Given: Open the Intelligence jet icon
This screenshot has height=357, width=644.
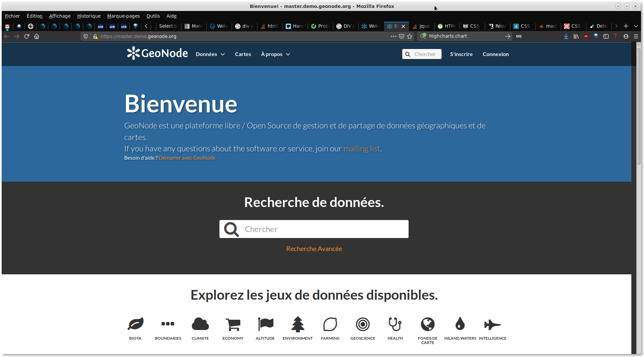Looking at the screenshot, I should click(492, 324).
